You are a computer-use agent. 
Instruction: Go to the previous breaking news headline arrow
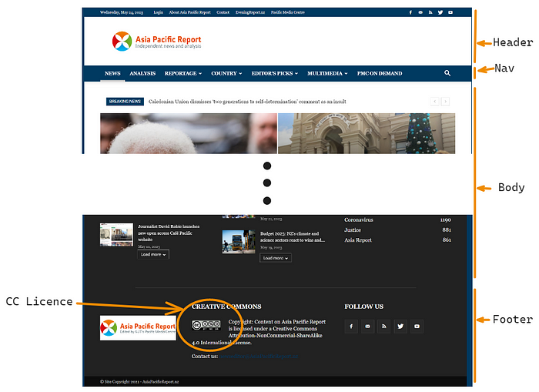434,102
